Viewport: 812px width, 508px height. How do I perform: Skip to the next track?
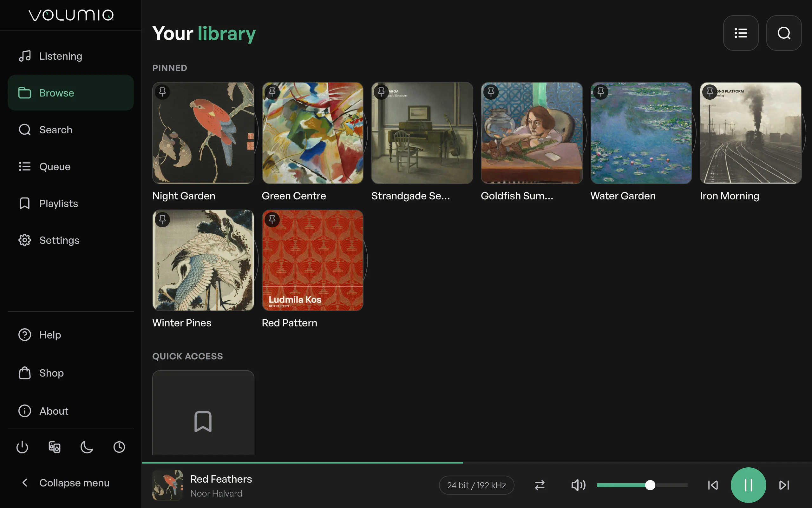[x=784, y=485]
